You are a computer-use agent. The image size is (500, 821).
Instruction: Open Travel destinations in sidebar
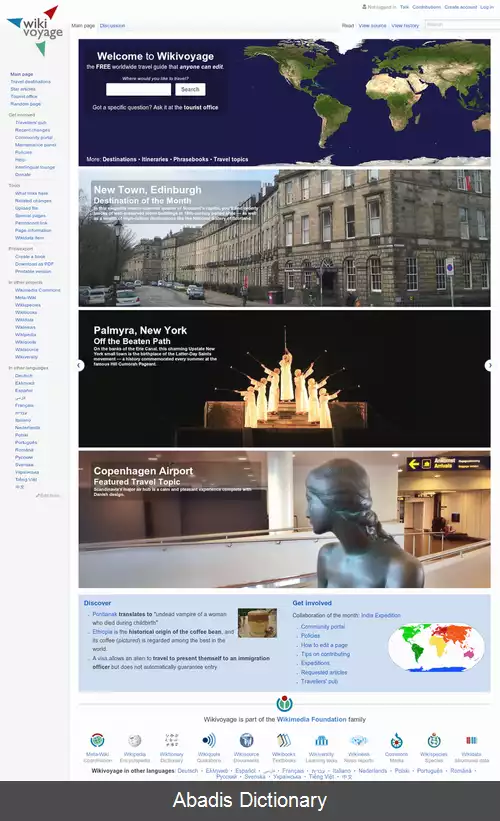pyautogui.click(x=30, y=82)
